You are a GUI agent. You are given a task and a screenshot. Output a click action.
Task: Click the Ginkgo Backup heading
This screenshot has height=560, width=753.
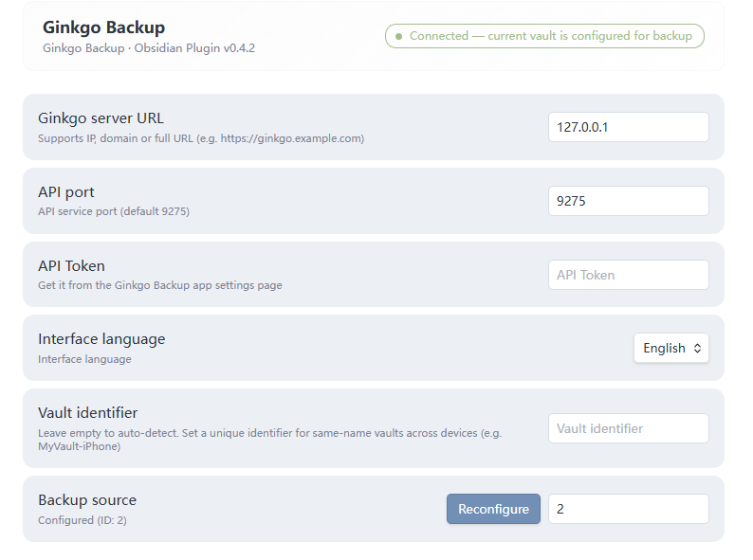coord(103,27)
